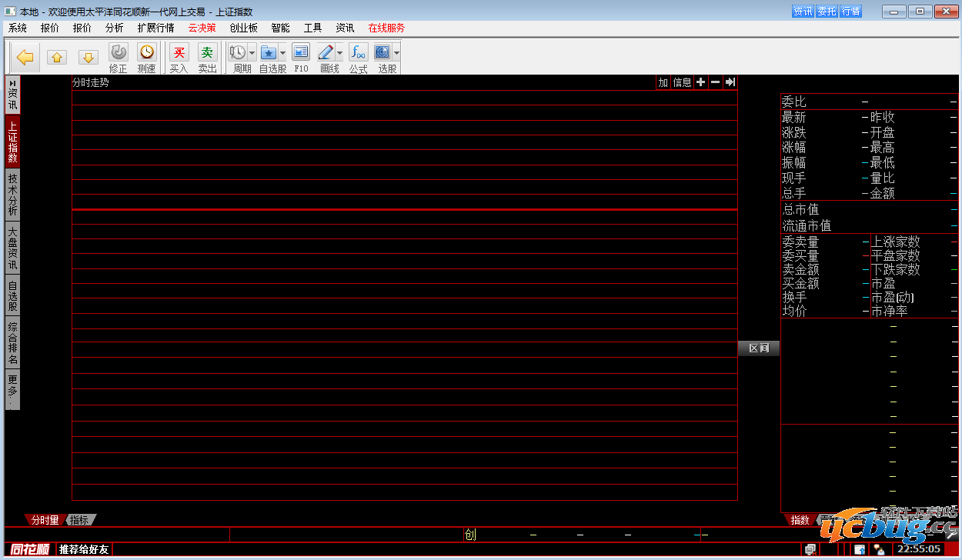Open the red 在线服务 menu

386,28
